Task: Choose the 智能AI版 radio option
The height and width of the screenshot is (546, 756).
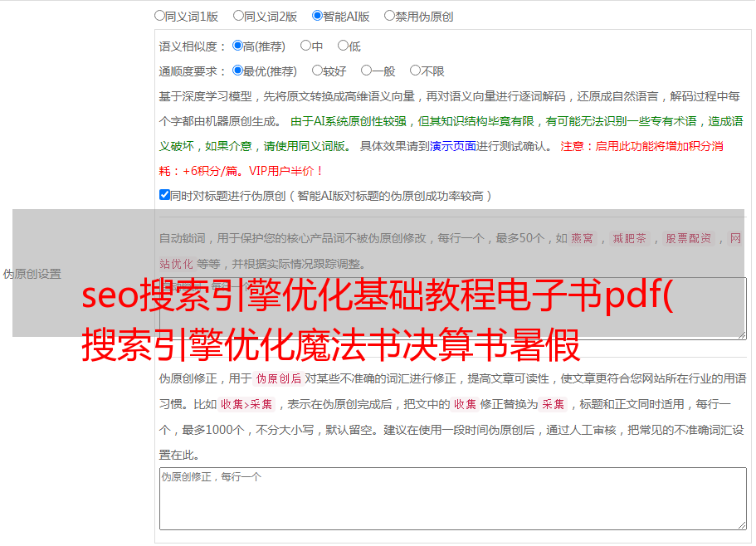Action: tap(317, 16)
